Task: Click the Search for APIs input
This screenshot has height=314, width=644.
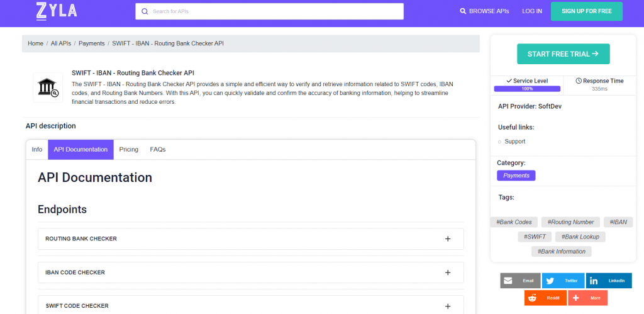Action: point(269,11)
